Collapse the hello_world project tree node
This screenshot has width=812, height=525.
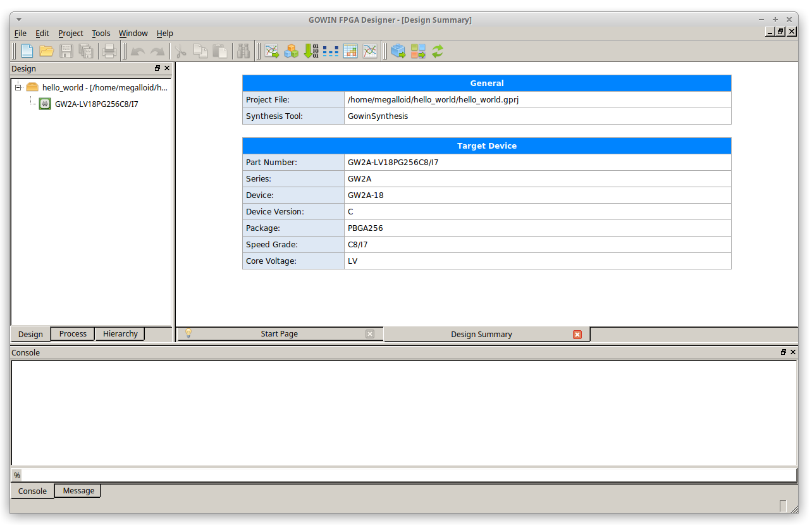pyautogui.click(x=18, y=87)
